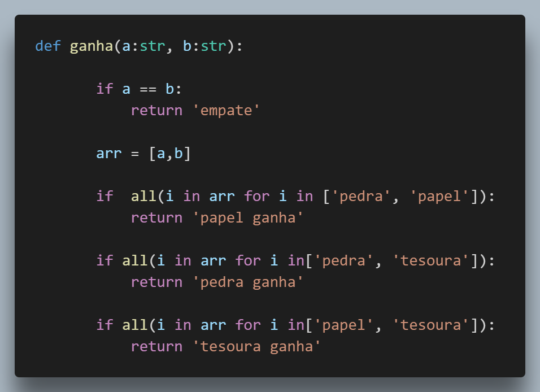Click the second str type hint
The height and width of the screenshot is (392, 540).
214,46
